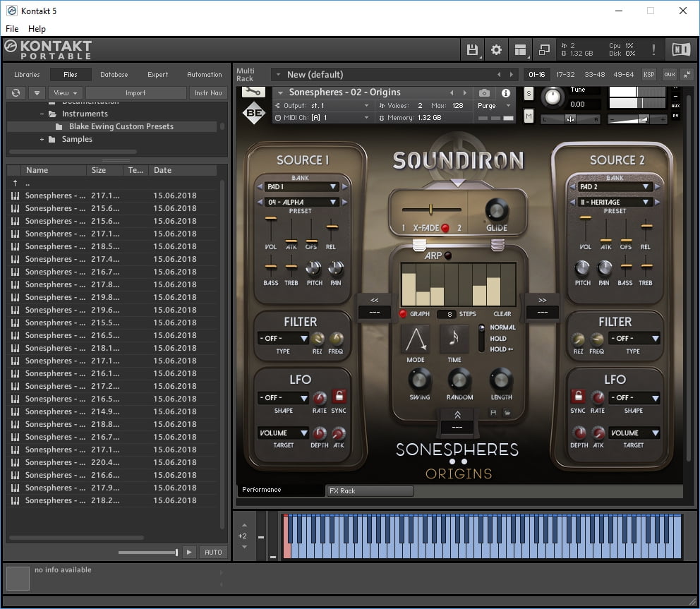Click the minimized view icon
This screenshot has width=700, height=609.
pyautogui.click(x=544, y=49)
